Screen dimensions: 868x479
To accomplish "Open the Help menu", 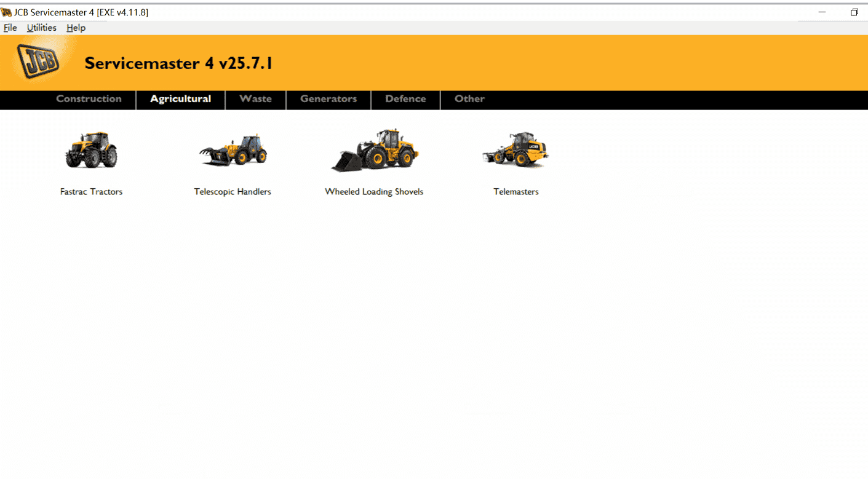I will 76,28.
